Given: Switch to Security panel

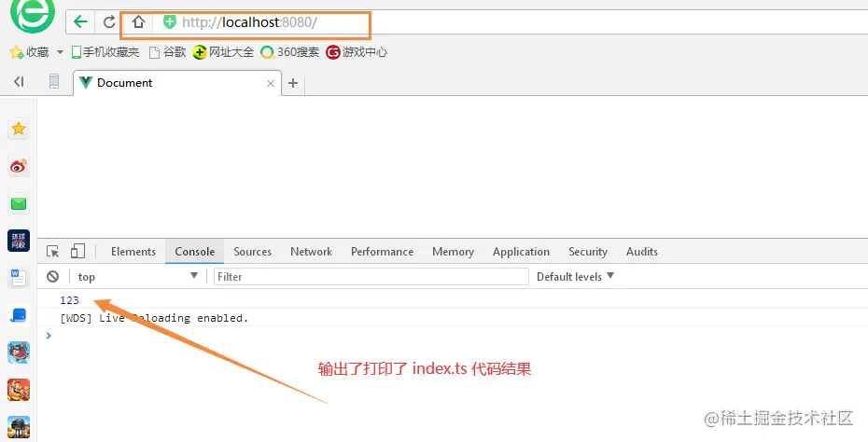Looking at the screenshot, I should pyautogui.click(x=588, y=251).
